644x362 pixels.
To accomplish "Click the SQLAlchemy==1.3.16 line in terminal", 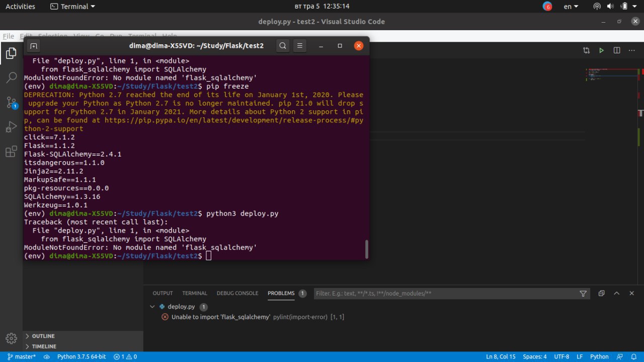I will [x=62, y=196].
